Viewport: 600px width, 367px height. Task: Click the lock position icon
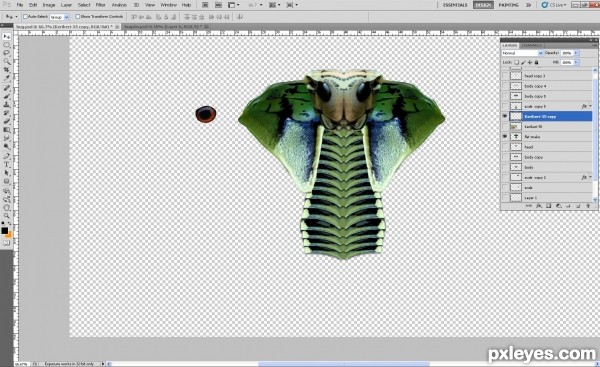530,62
